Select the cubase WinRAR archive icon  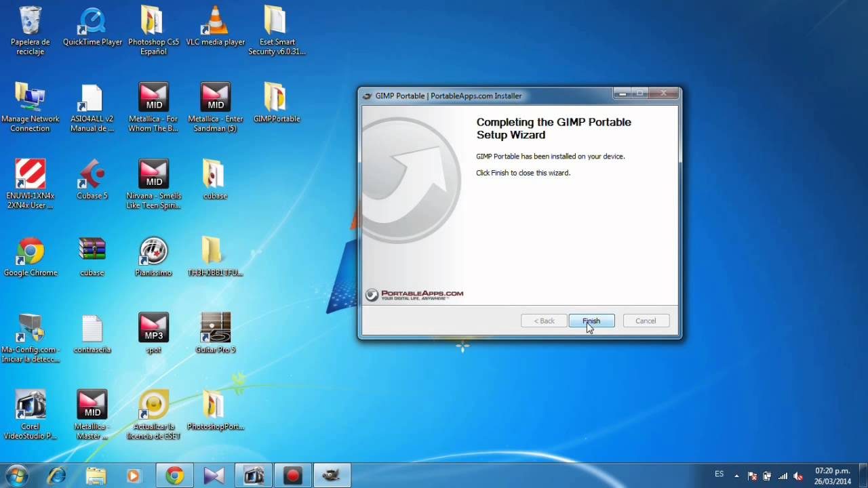pyautogui.click(x=92, y=258)
